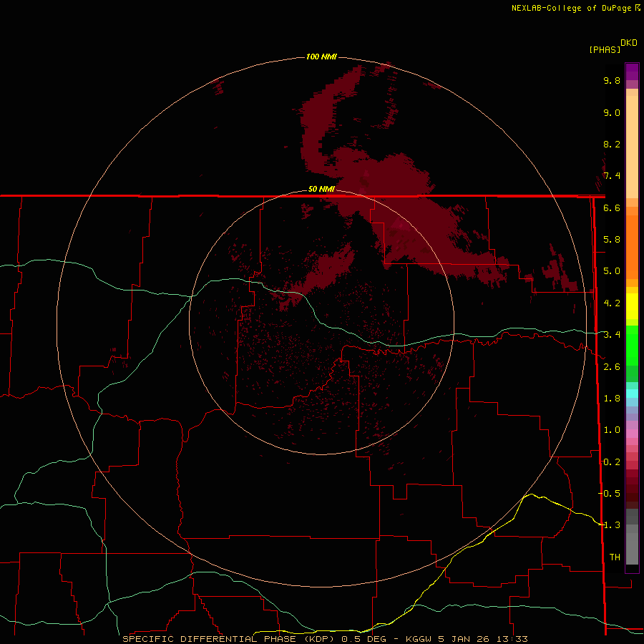The height and width of the screenshot is (644, 644).
Task: Click the purple swatch at the legend top
Action: point(632,72)
